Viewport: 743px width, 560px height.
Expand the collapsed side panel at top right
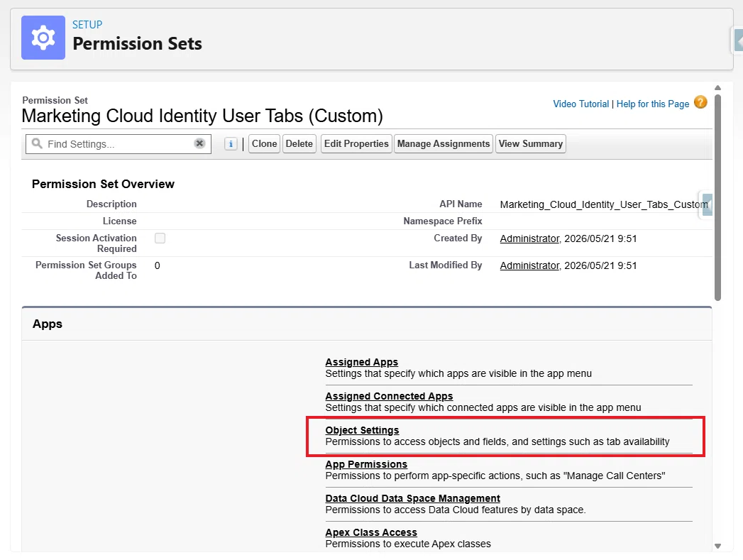click(738, 40)
